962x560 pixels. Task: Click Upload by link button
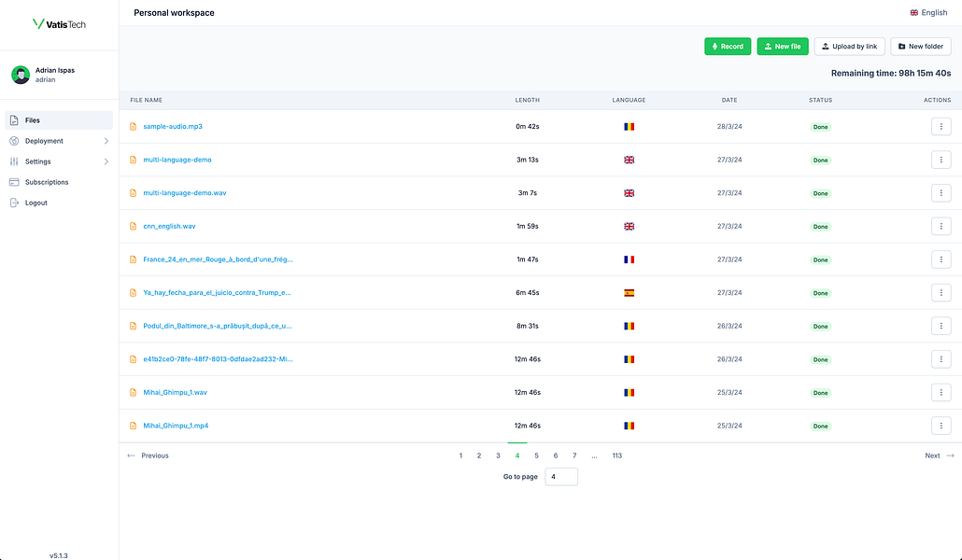tap(850, 46)
